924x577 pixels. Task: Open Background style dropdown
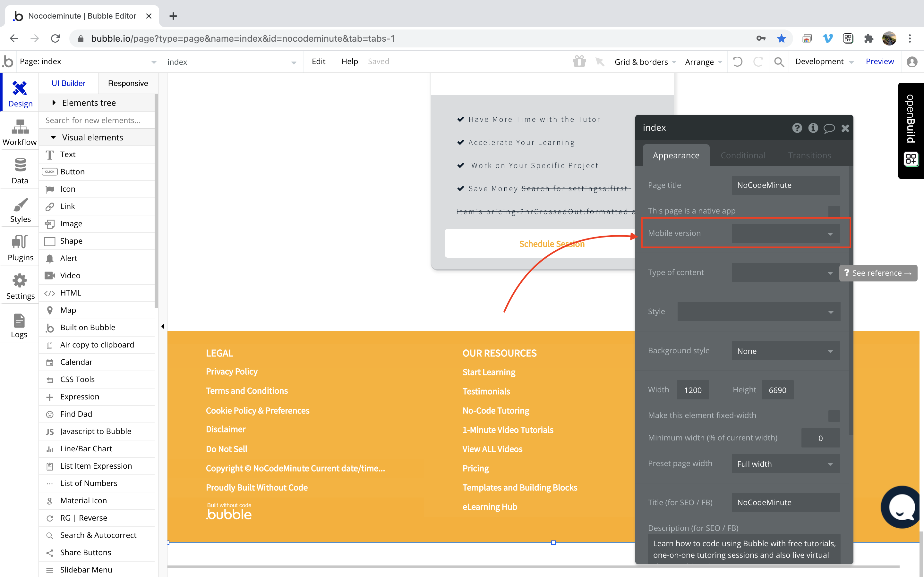(x=785, y=351)
